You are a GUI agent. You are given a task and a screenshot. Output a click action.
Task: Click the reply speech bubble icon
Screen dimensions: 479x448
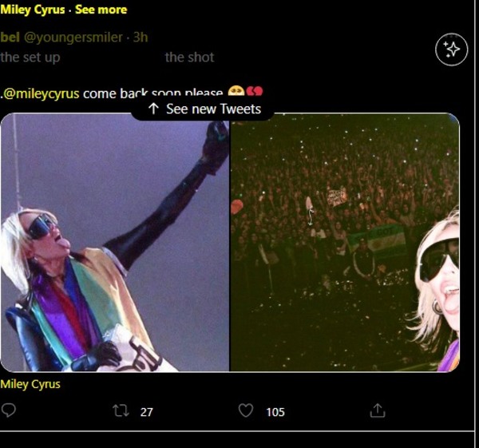click(9, 410)
